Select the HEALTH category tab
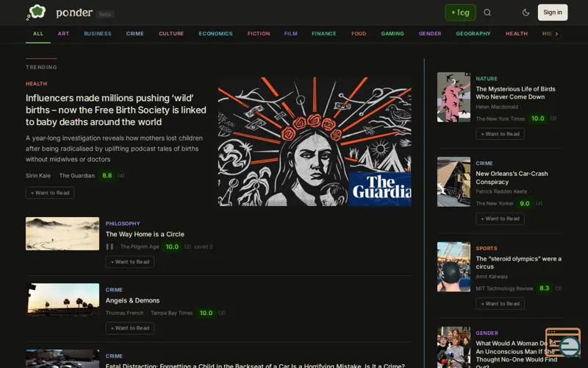588x368 pixels. pos(517,34)
